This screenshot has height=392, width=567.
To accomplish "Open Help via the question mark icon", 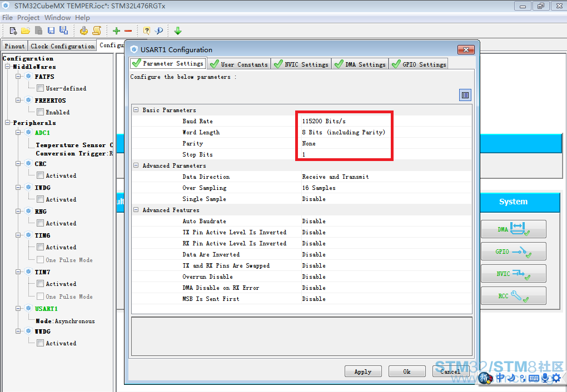I will pos(146,31).
